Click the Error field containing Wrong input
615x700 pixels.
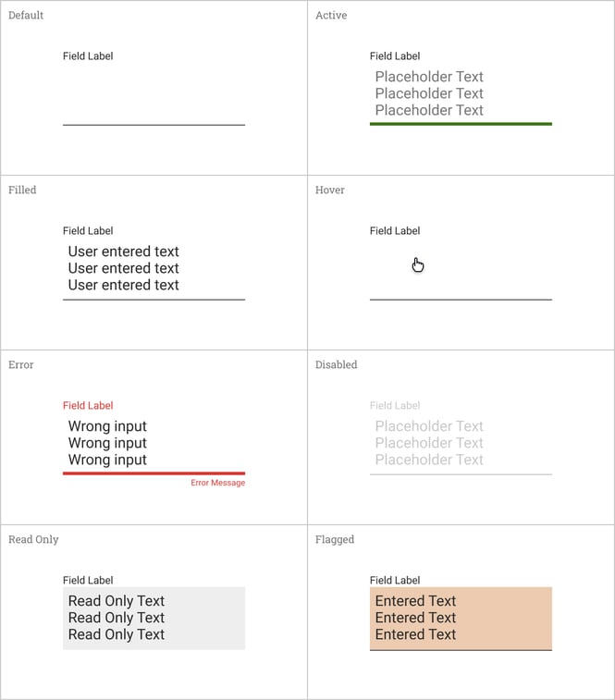pos(154,443)
